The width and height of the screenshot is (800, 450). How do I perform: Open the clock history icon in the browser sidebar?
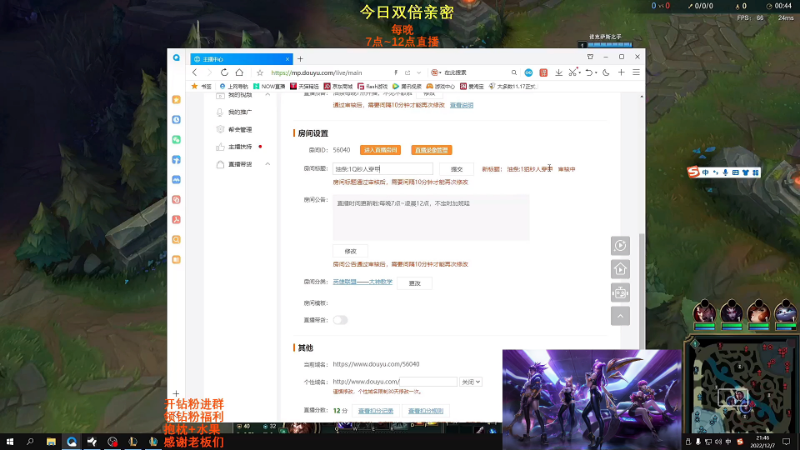177,119
